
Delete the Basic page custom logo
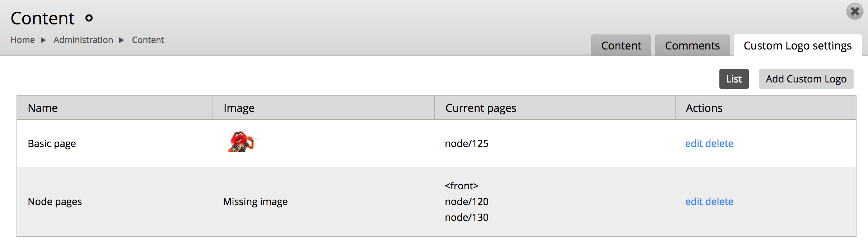[x=719, y=143]
